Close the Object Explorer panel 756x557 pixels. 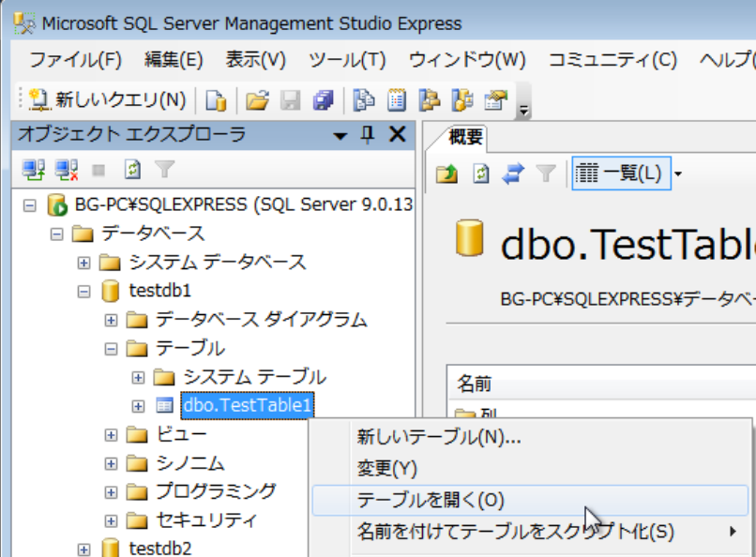(398, 134)
